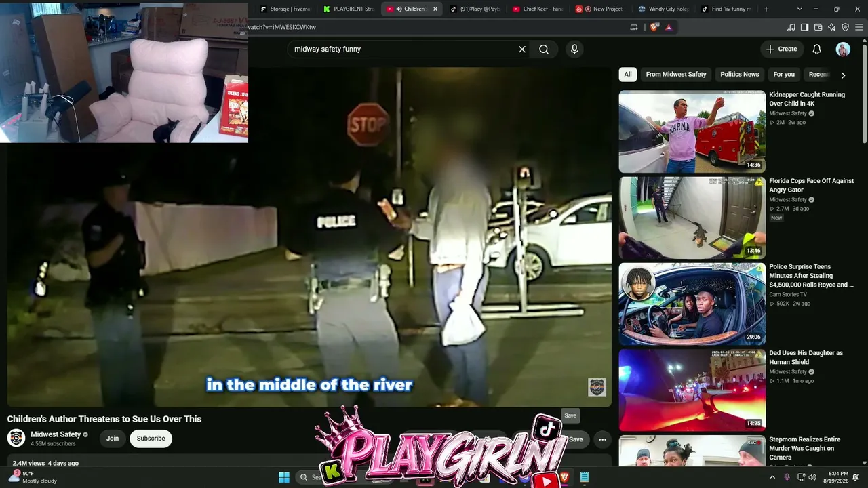Open Midwest Safety channel name link
The height and width of the screenshot is (488, 868).
click(56, 434)
